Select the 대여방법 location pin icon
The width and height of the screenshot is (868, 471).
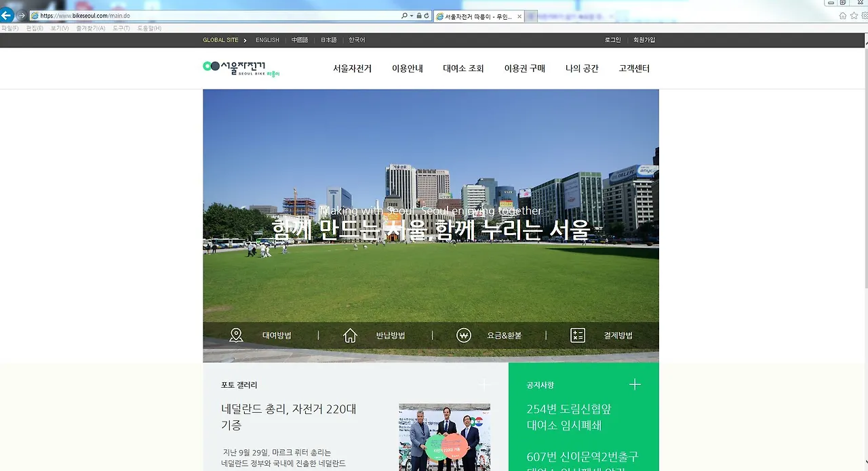click(236, 335)
